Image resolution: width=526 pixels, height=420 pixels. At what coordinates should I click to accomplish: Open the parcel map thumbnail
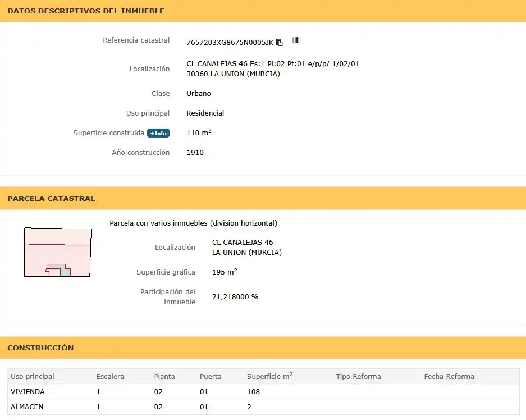[x=58, y=252]
